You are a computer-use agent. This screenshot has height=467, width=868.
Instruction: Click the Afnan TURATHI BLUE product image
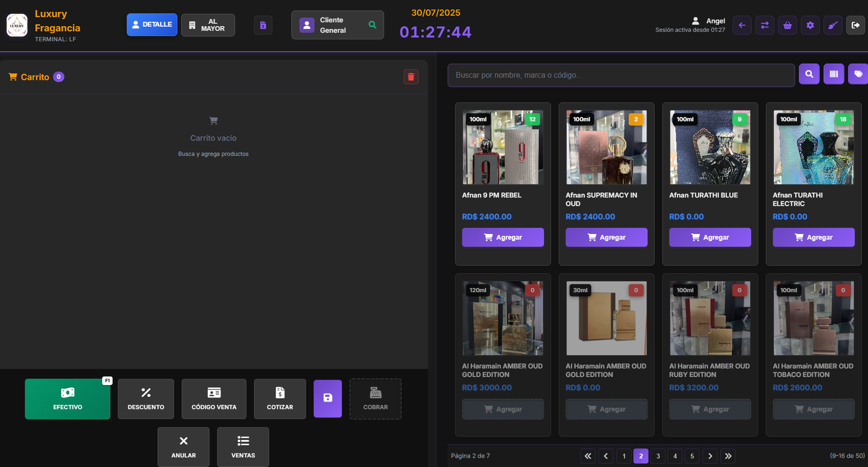(x=710, y=147)
